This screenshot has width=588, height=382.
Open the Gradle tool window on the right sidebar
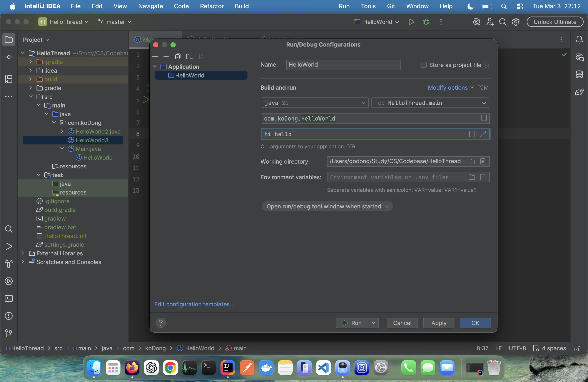click(x=579, y=92)
